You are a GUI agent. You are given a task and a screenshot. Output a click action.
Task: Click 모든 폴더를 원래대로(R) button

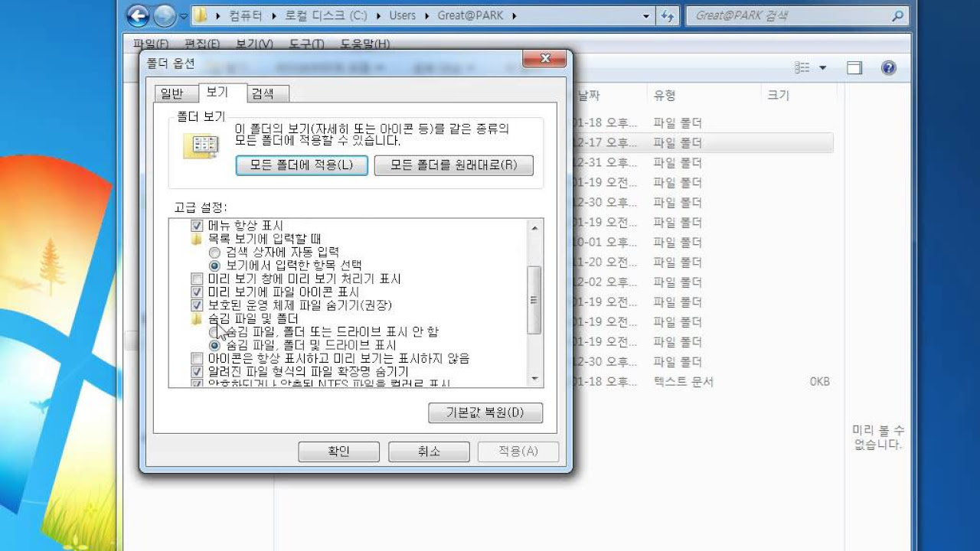453,165
